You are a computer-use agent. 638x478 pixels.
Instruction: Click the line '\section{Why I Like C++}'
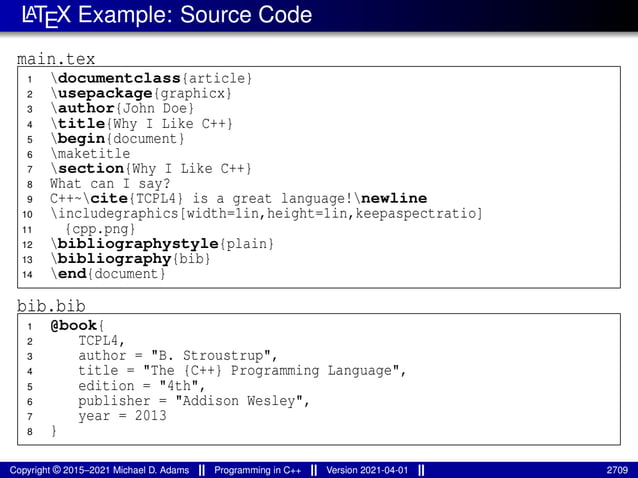151,168
